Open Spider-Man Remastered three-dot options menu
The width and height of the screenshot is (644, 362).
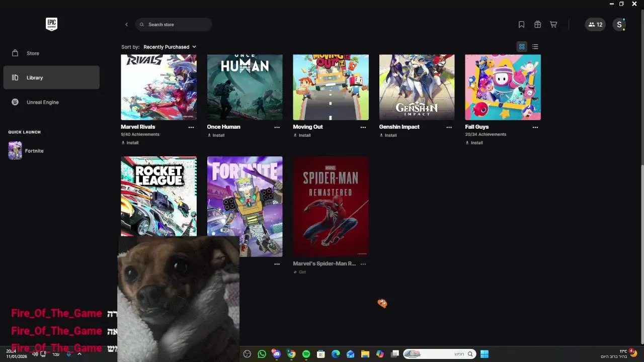tap(363, 264)
